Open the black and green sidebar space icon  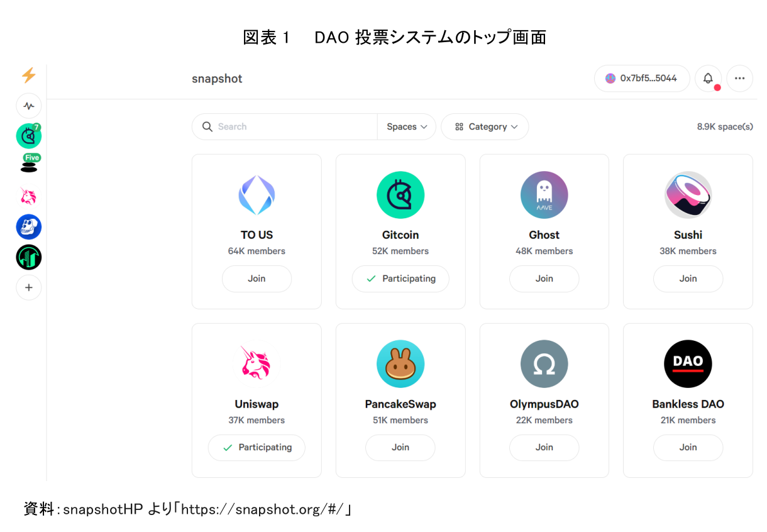pyautogui.click(x=29, y=257)
